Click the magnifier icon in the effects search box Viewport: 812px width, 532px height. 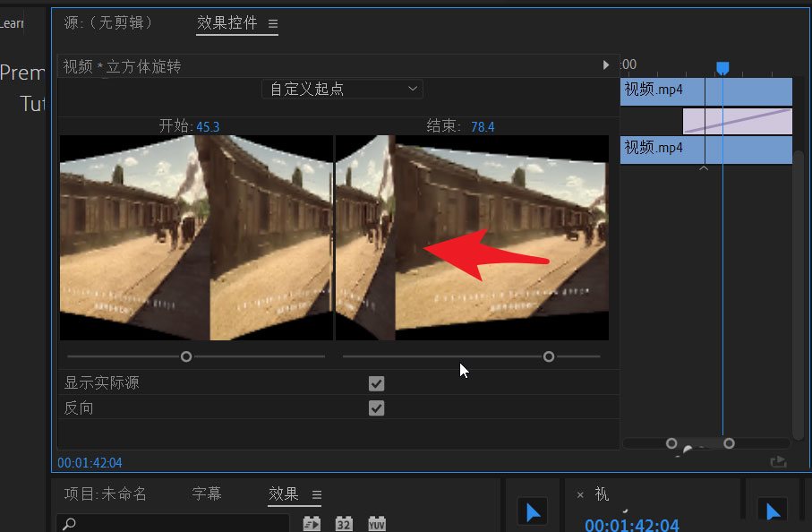(x=71, y=523)
